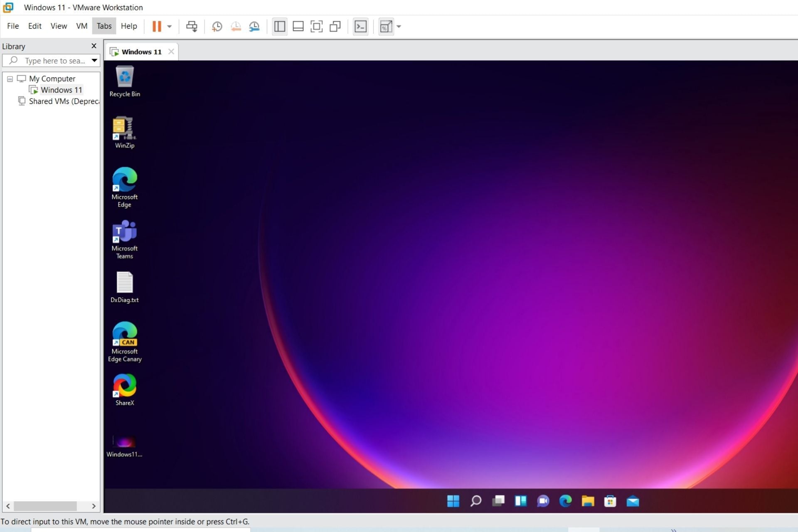Click the Pause VM button in toolbar
The height and width of the screenshot is (532, 798).
(x=157, y=27)
